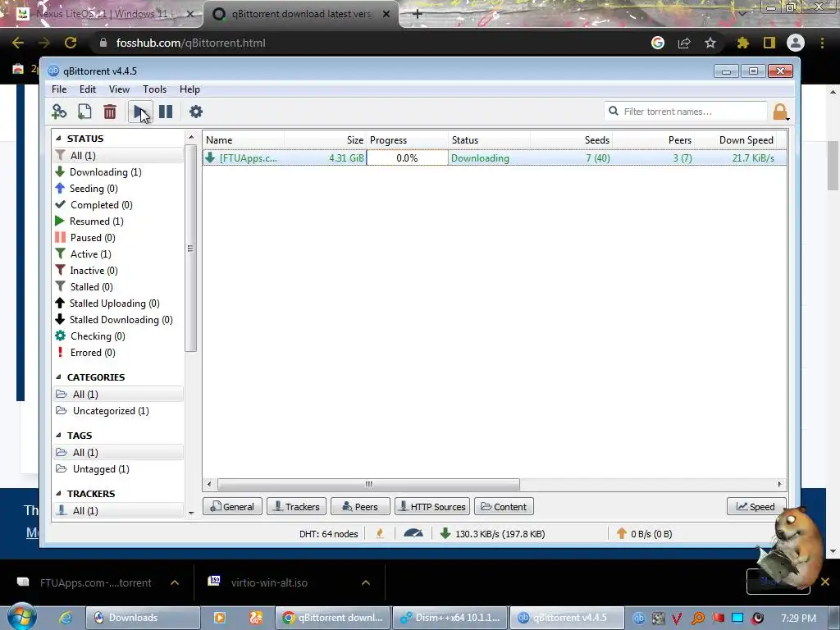Viewport: 840px width, 630px height.
Task: Open menu for virtio-win-alt.iso download
Action: 366,583
